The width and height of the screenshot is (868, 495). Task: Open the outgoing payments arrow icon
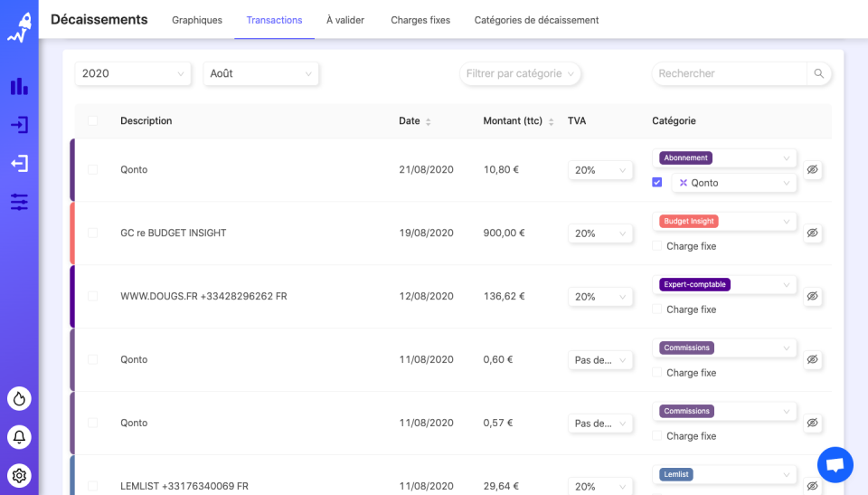pyautogui.click(x=19, y=163)
